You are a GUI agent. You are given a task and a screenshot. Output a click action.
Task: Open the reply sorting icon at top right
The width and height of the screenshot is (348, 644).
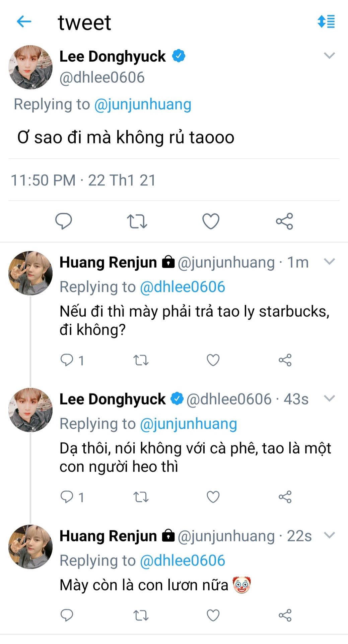click(326, 22)
